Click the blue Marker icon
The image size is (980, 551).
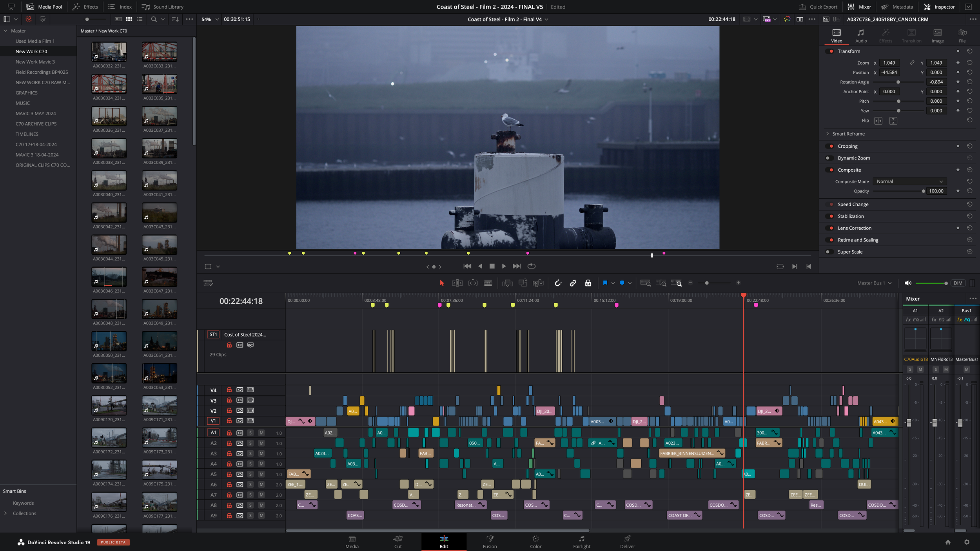click(622, 283)
